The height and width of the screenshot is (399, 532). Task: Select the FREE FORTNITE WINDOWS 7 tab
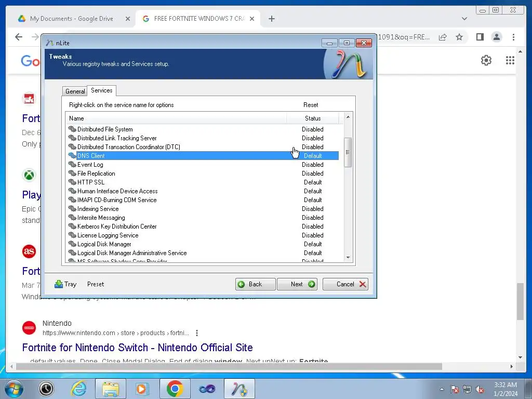click(x=199, y=19)
